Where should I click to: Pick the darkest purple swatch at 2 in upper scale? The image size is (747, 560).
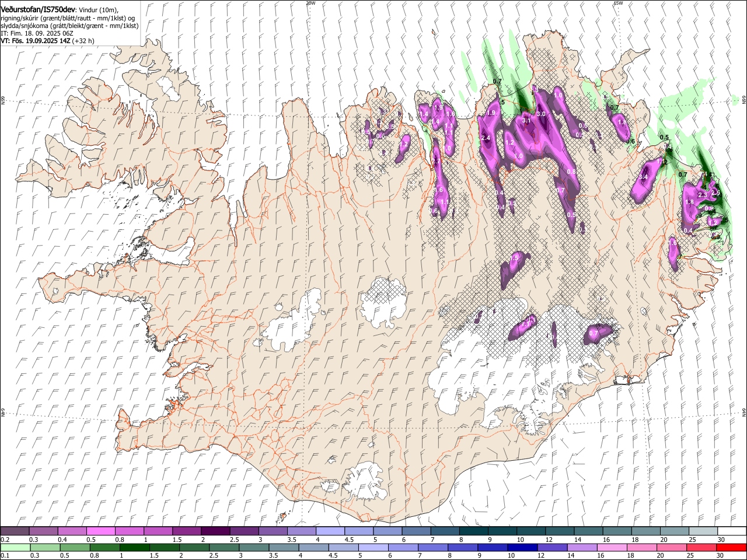(x=215, y=531)
